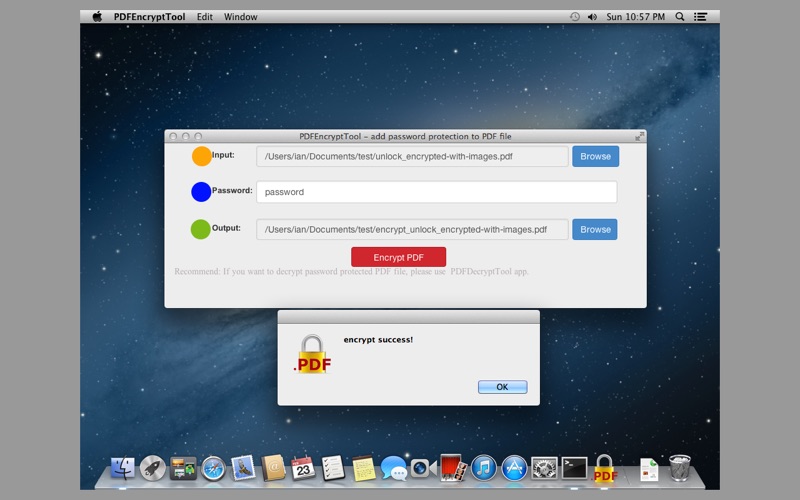Open Safari compass icon in dock
Viewport: 800px width, 500px height.
(213, 468)
